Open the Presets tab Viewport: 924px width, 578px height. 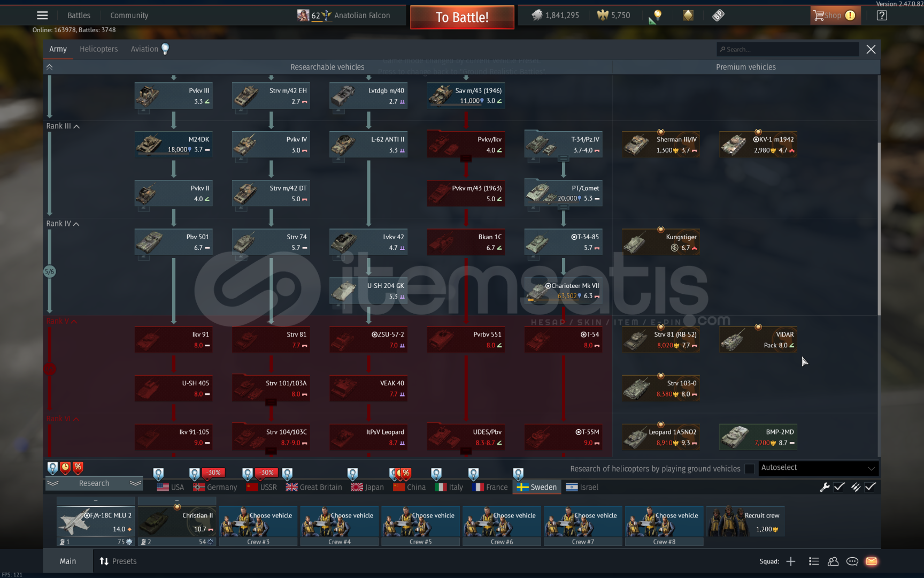[x=118, y=561]
